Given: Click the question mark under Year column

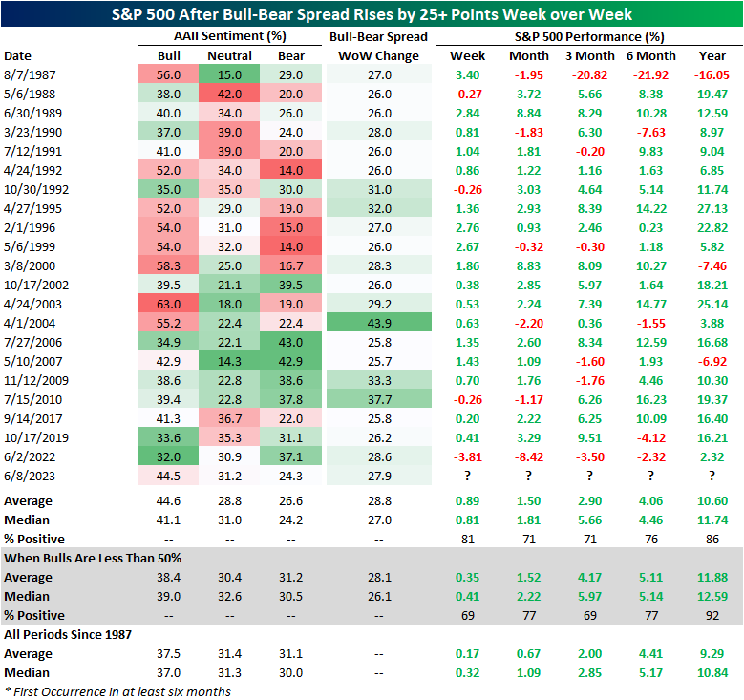Looking at the screenshot, I should [x=712, y=476].
